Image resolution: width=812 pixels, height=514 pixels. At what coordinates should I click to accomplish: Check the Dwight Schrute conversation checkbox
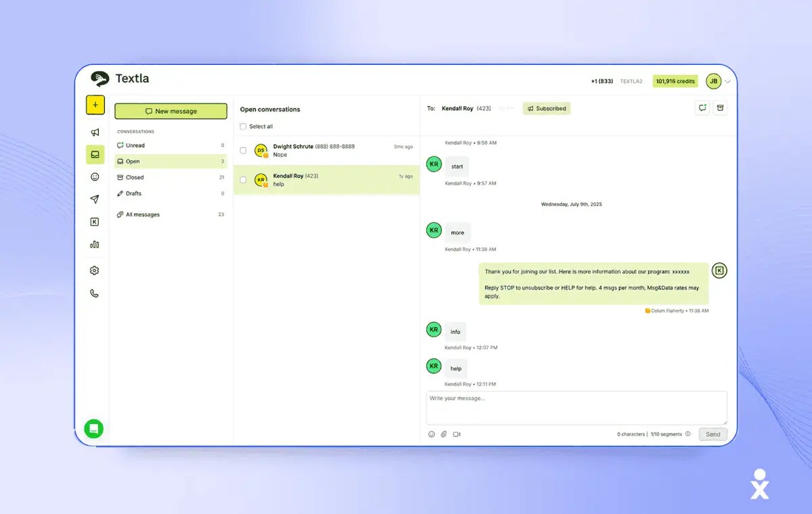[244, 150]
